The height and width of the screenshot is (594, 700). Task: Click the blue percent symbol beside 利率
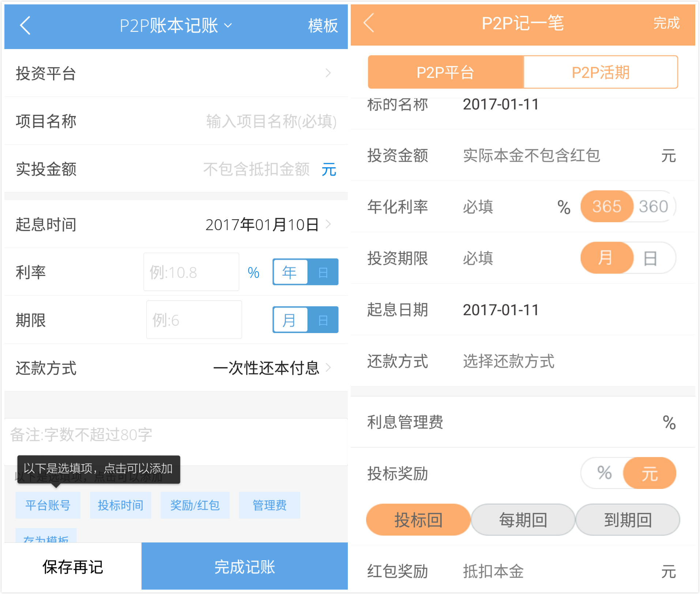pos(253,273)
